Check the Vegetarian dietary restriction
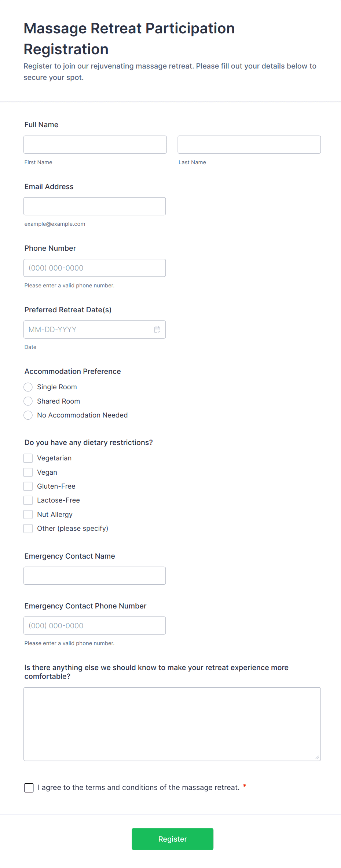 (x=28, y=458)
